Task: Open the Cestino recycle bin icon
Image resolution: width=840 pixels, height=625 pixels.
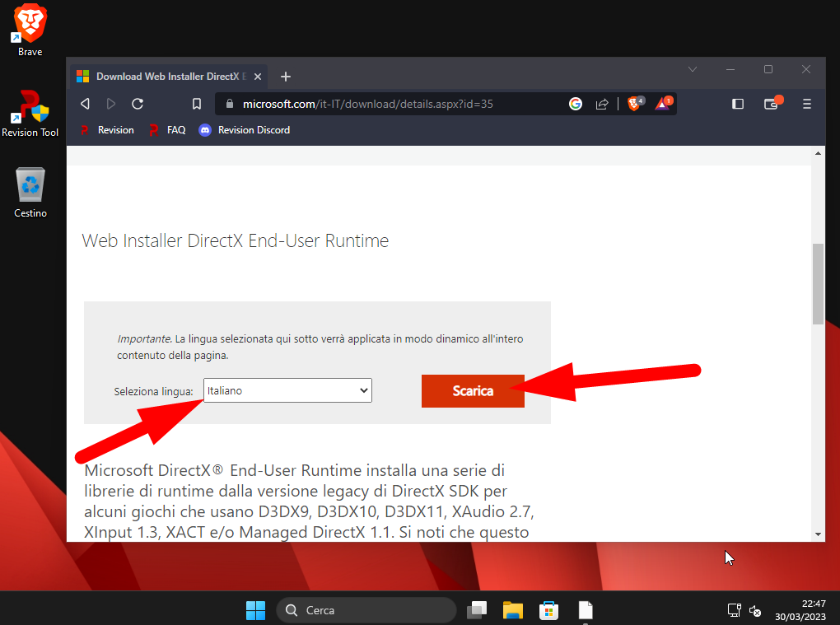Action: (x=30, y=192)
